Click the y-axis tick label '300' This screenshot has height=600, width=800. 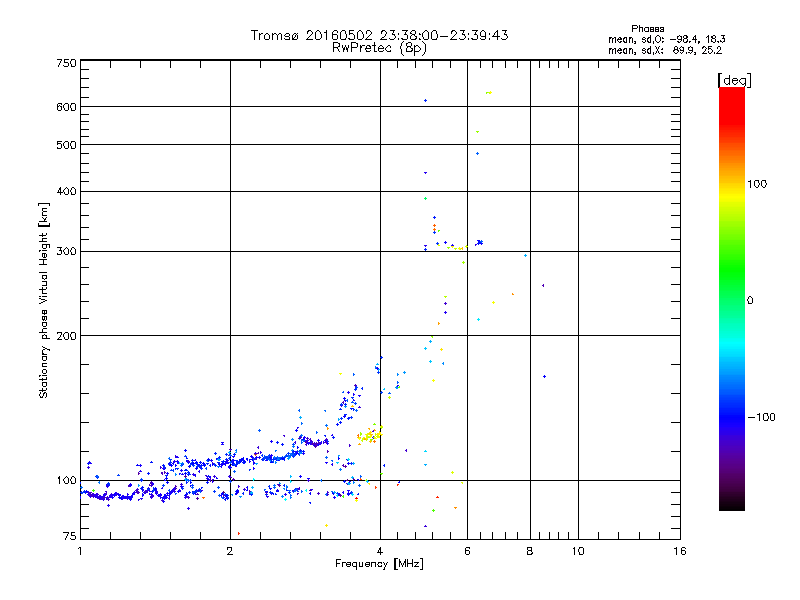click(x=66, y=252)
